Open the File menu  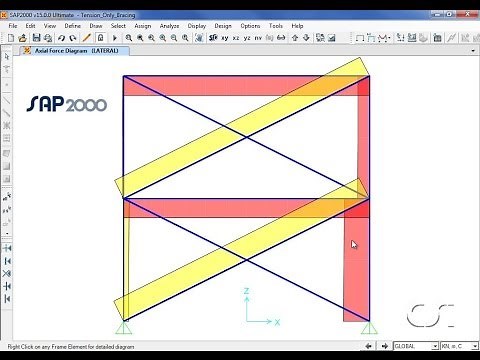13,26
